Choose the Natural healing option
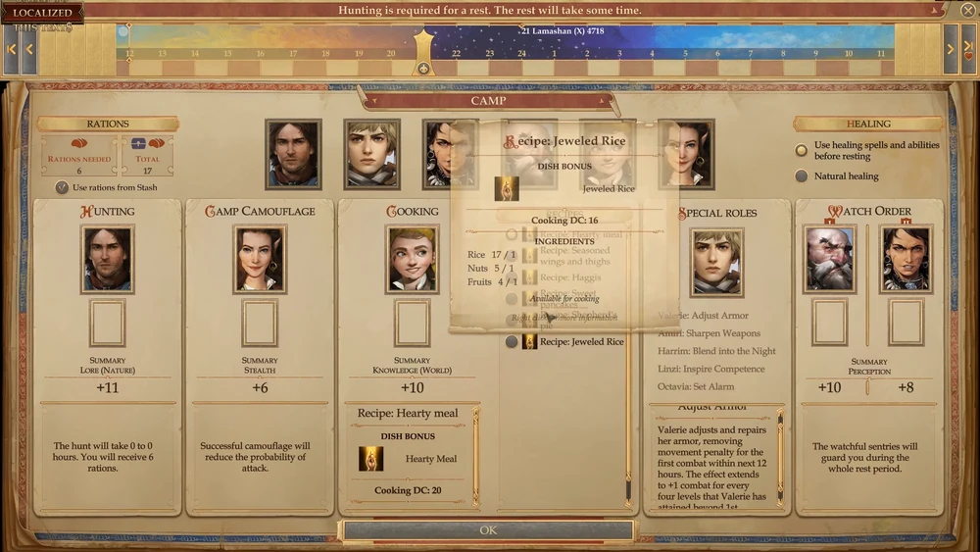Viewport: 980px width, 552px height. coord(802,176)
